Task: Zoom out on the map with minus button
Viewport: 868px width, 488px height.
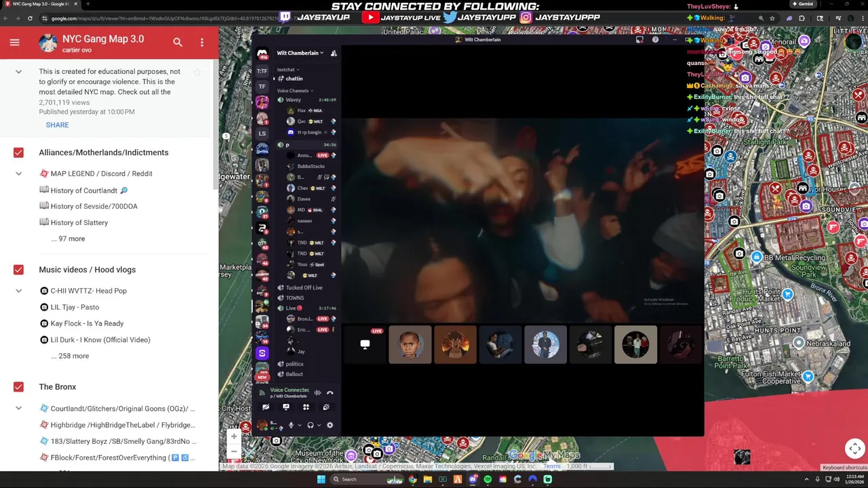Action: [x=234, y=451]
